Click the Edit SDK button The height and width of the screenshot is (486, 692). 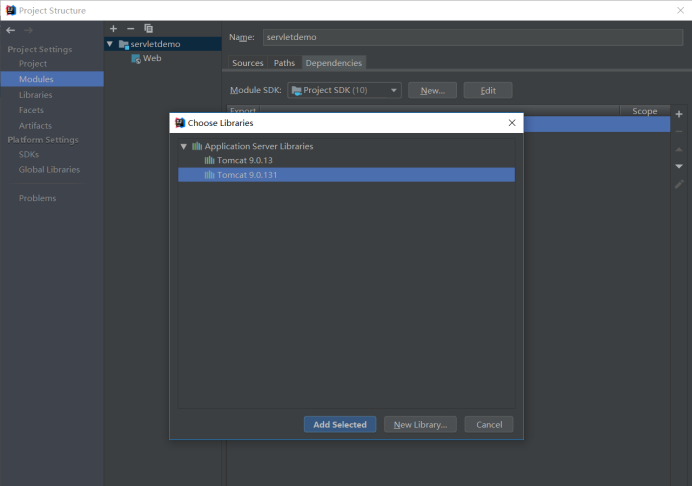point(488,90)
